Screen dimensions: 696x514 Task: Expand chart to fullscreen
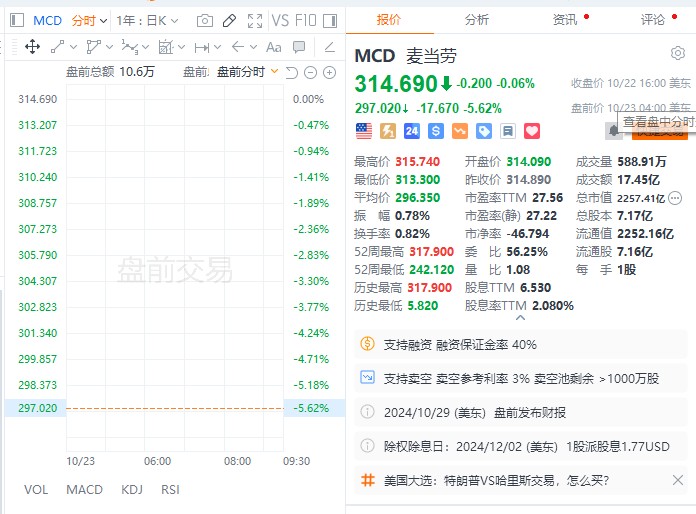255,20
